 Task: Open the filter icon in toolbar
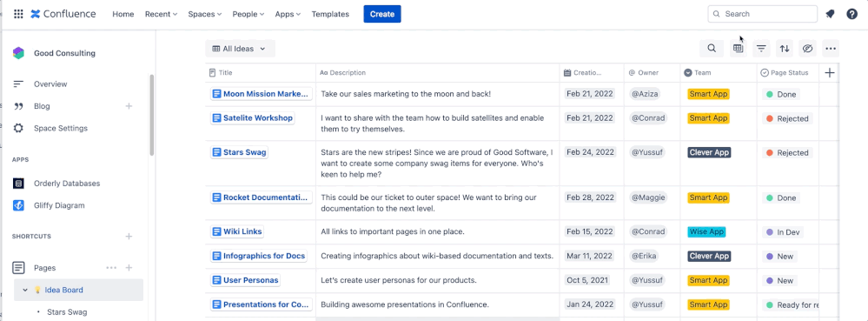click(761, 49)
